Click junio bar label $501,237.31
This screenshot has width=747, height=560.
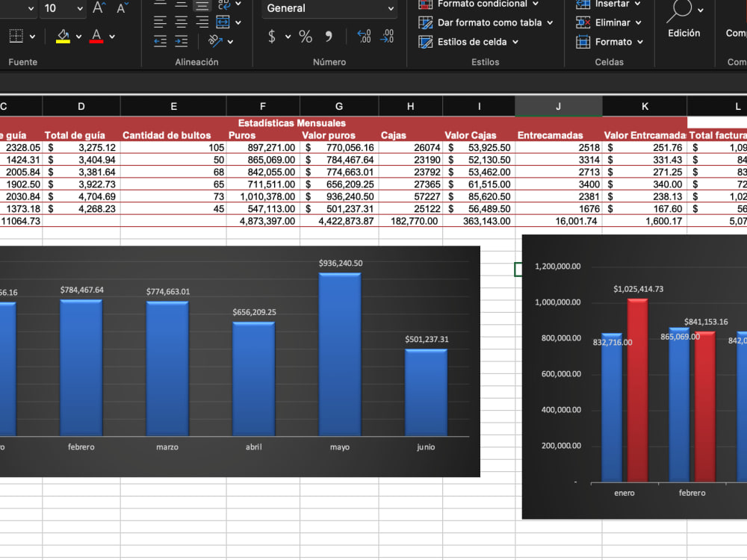point(427,339)
